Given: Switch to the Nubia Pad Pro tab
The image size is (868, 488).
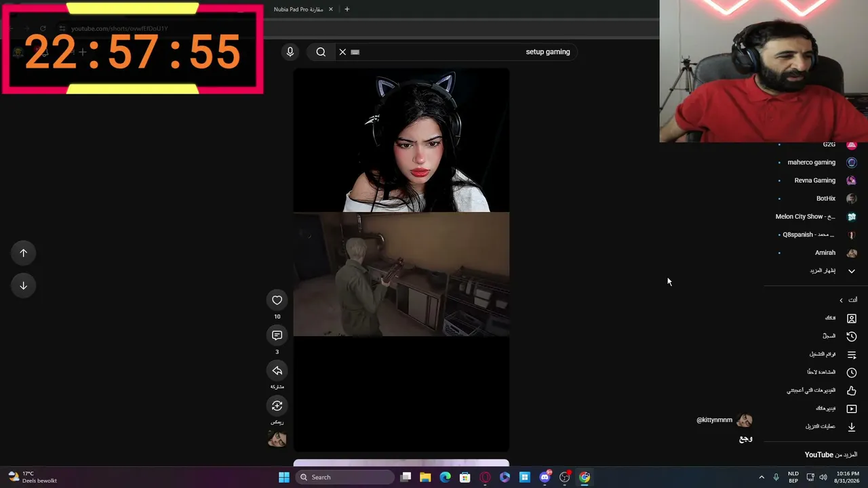Looking at the screenshot, I should (x=298, y=9).
